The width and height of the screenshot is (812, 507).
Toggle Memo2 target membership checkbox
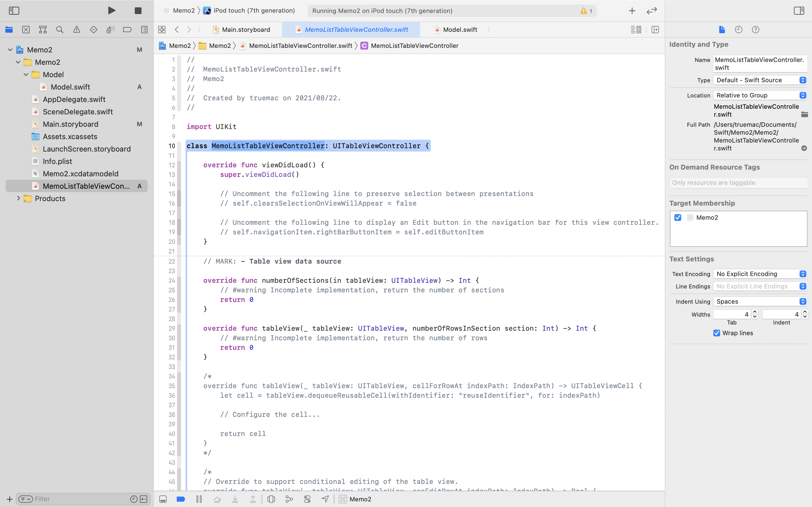click(x=678, y=217)
